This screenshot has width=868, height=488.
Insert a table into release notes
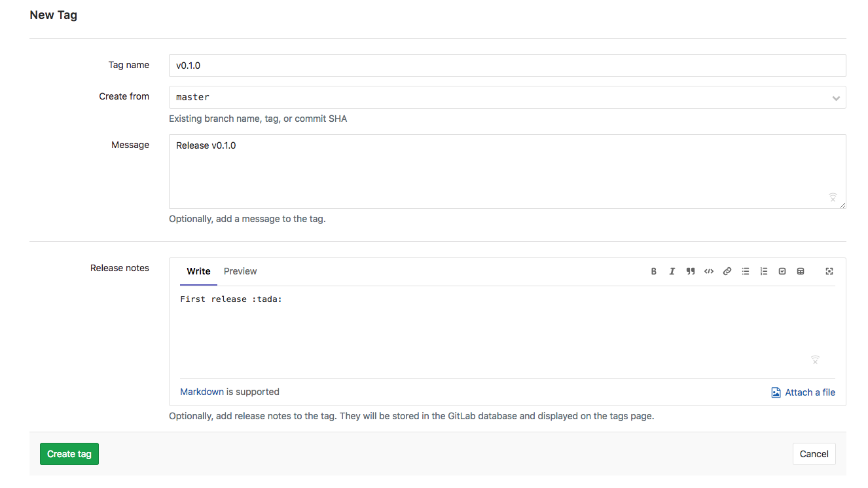click(800, 271)
